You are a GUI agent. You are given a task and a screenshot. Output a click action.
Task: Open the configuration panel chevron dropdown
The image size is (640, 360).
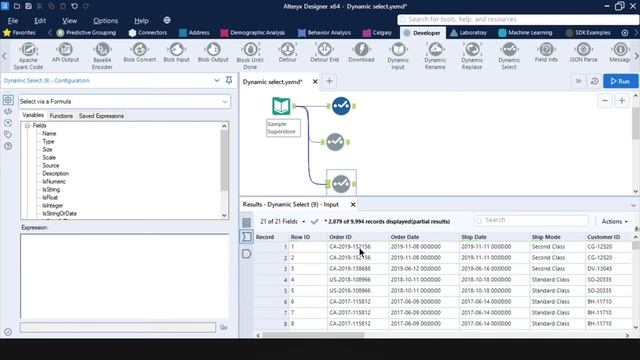pos(217,80)
